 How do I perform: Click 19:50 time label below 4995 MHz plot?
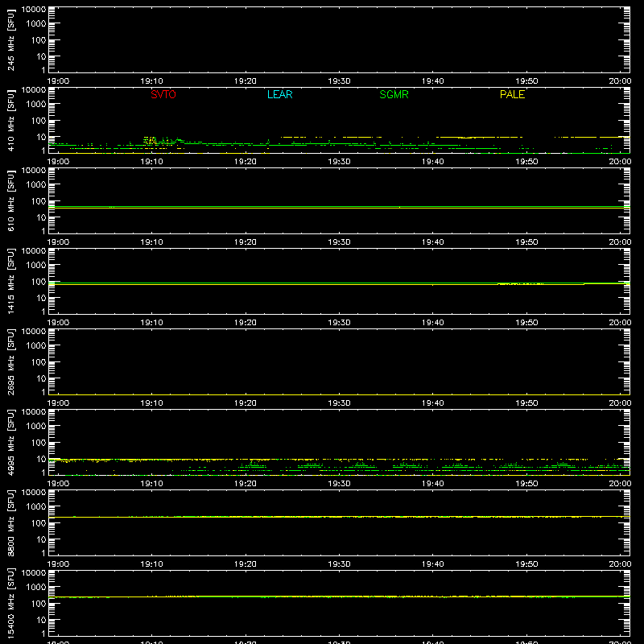(x=526, y=484)
